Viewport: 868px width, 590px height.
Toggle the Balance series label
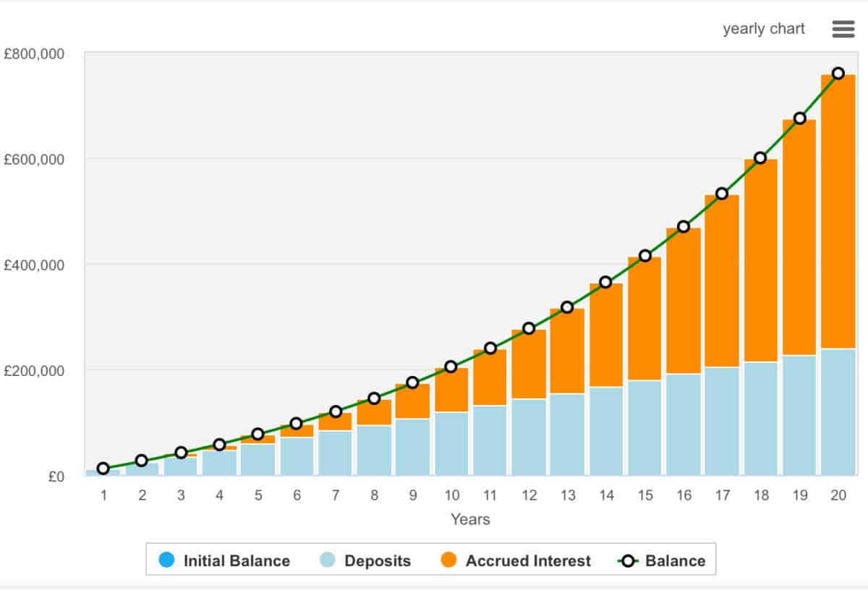(675, 560)
